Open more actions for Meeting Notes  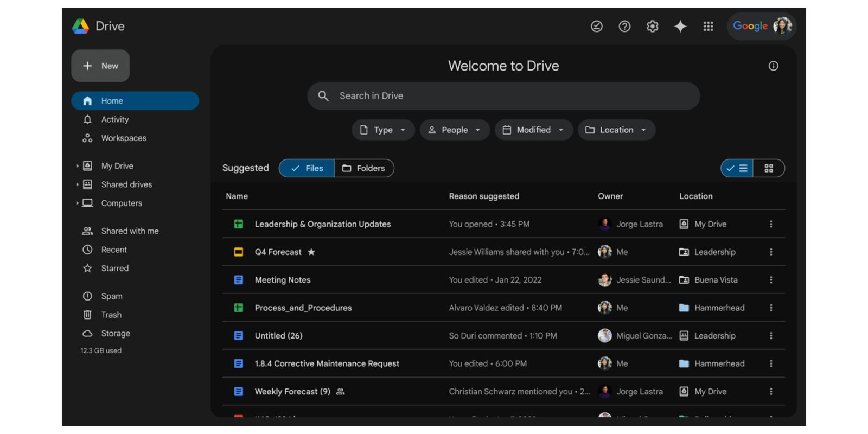[x=771, y=280]
